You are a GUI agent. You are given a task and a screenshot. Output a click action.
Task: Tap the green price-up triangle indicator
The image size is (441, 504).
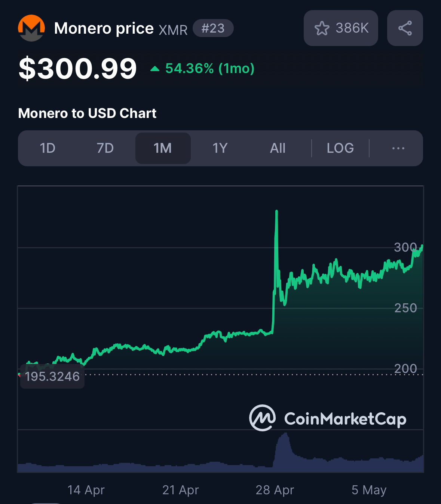tap(155, 69)
